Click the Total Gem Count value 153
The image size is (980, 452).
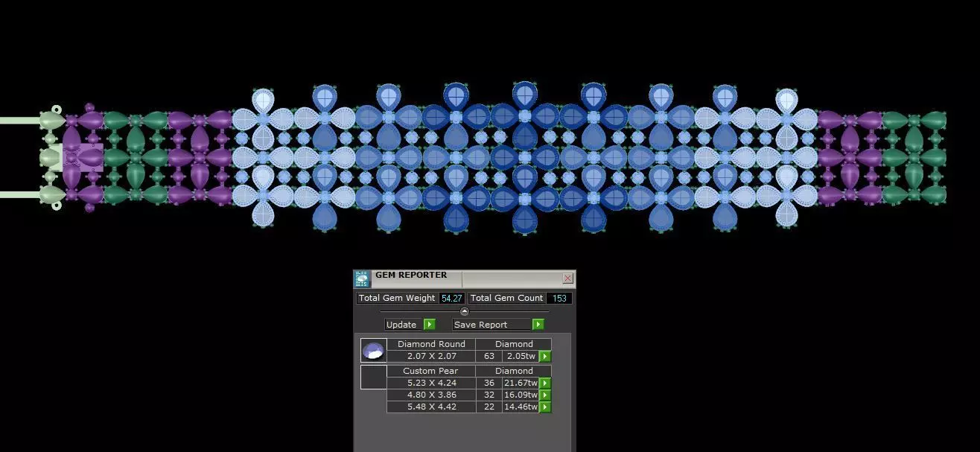coord(559,298)
